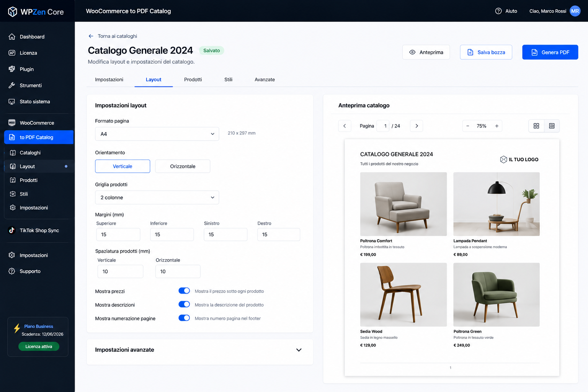Expand Impostazioni avanzate section

[200, 350]
